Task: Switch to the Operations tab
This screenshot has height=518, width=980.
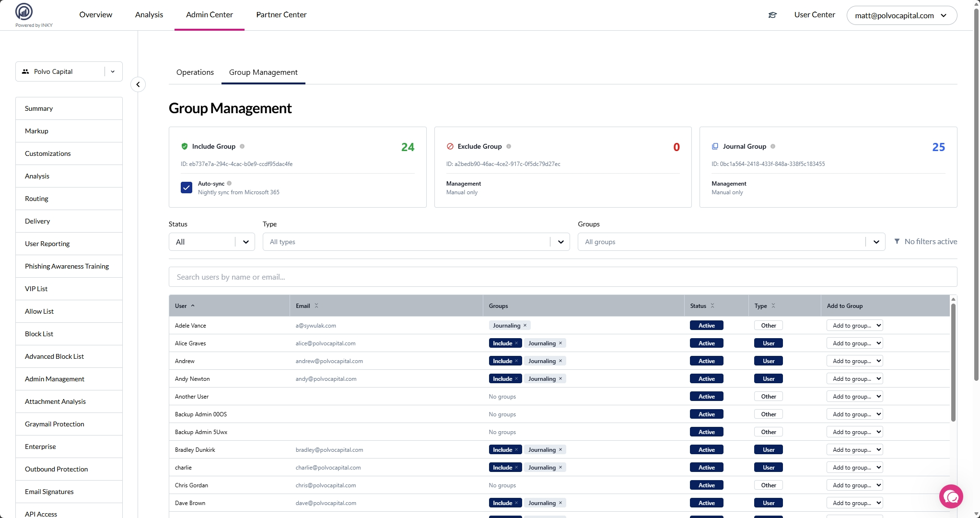Action: pos(195,72)
